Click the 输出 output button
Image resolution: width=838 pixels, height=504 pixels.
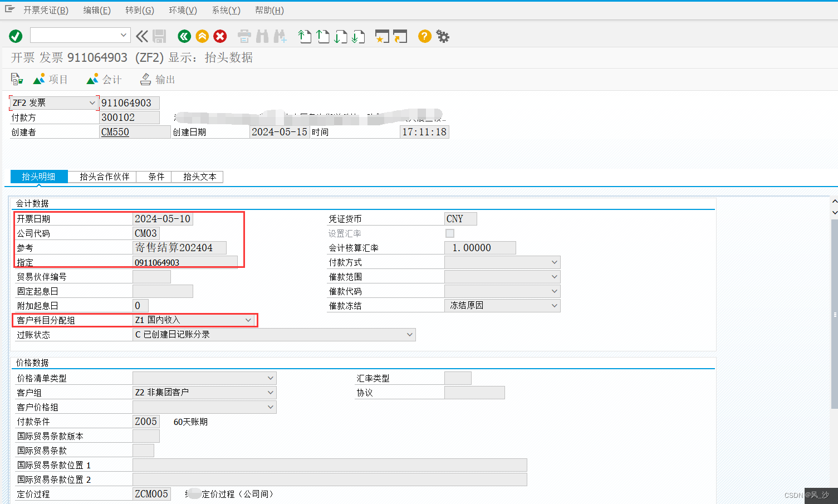pyautogui.click(x=157, y=79)
